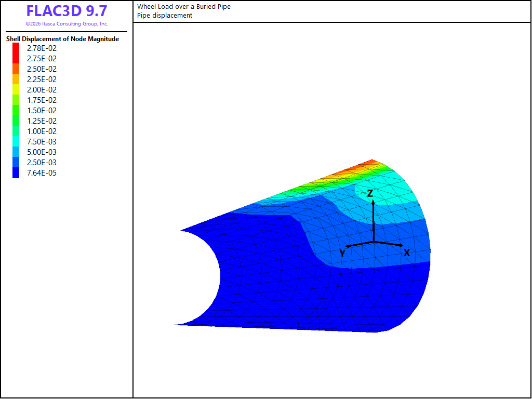Click the dark blue lower pipe shell area
This screenshot has height=399, width=532.
(305, 299)
